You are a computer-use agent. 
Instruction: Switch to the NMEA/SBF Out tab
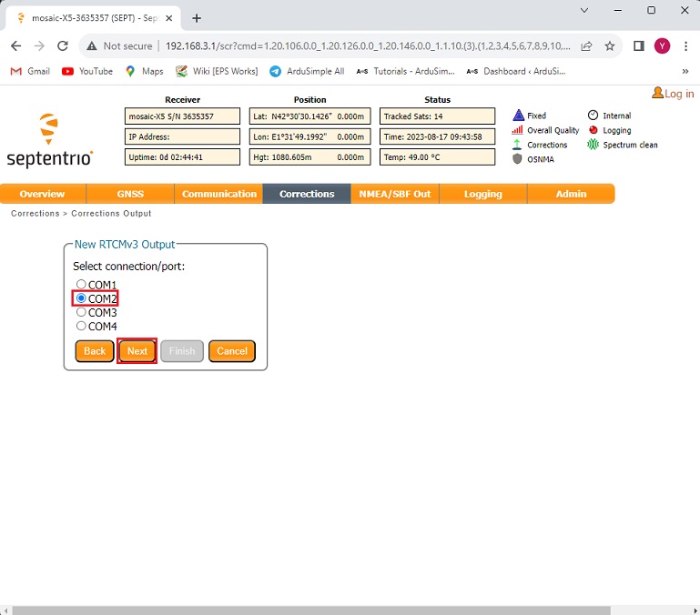tap(395, 194)
